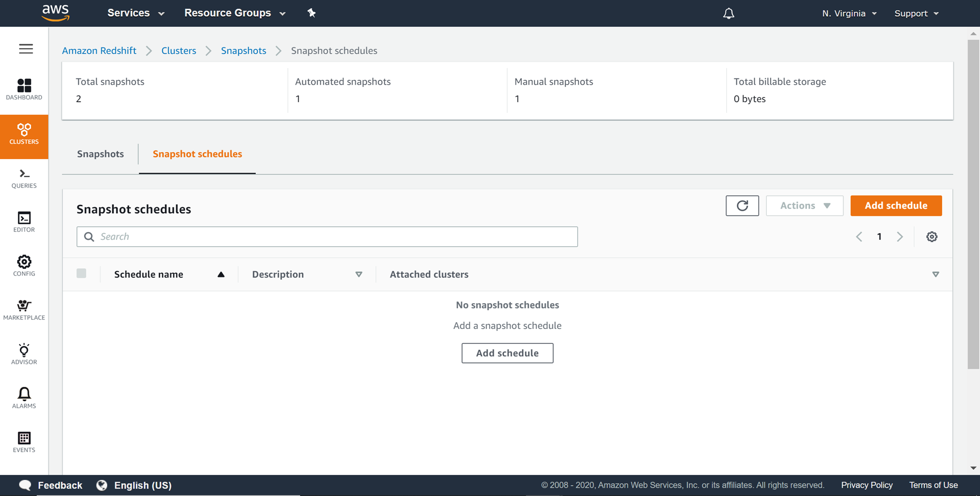Open the Advisor lightbulb icon

coord(24,354)
